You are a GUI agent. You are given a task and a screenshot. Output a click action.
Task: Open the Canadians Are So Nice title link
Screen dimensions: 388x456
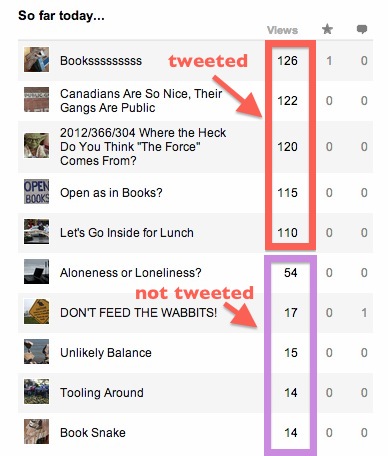(141, 101)
